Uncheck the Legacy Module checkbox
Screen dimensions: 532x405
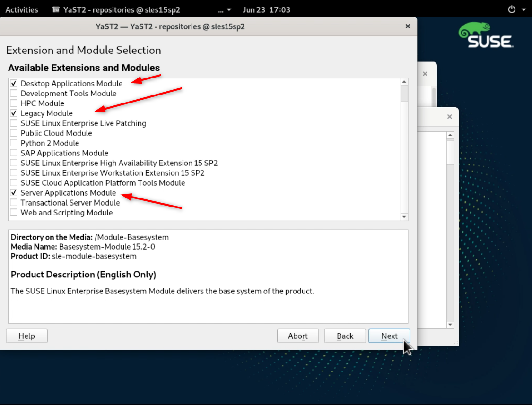coord(14,113)
